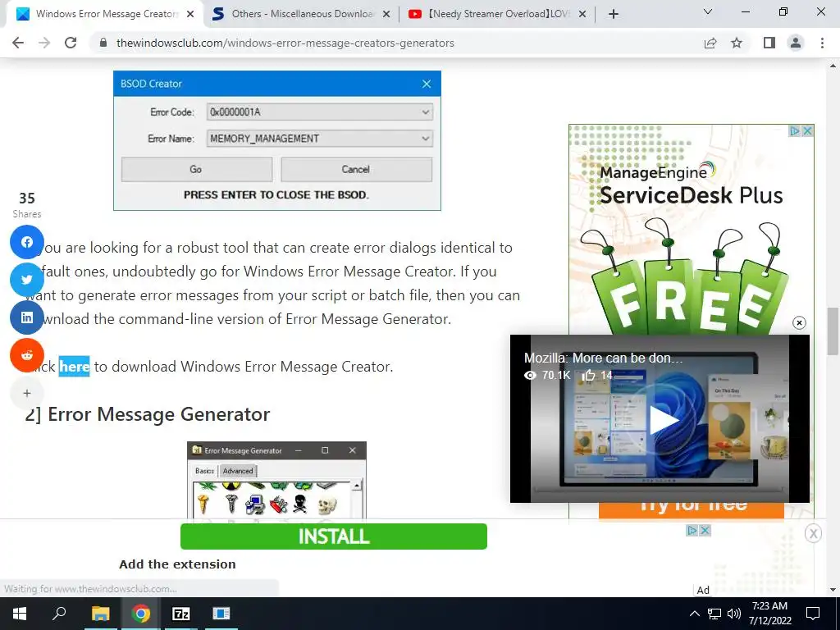Viewport: 840px width, 630px height.
Task: Switch to Others - Miscellaneous Downloads tab
Action: click(301, 14)
